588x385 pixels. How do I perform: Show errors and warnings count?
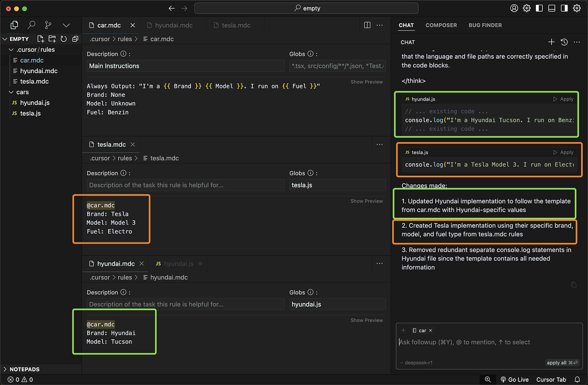[20, 379]
